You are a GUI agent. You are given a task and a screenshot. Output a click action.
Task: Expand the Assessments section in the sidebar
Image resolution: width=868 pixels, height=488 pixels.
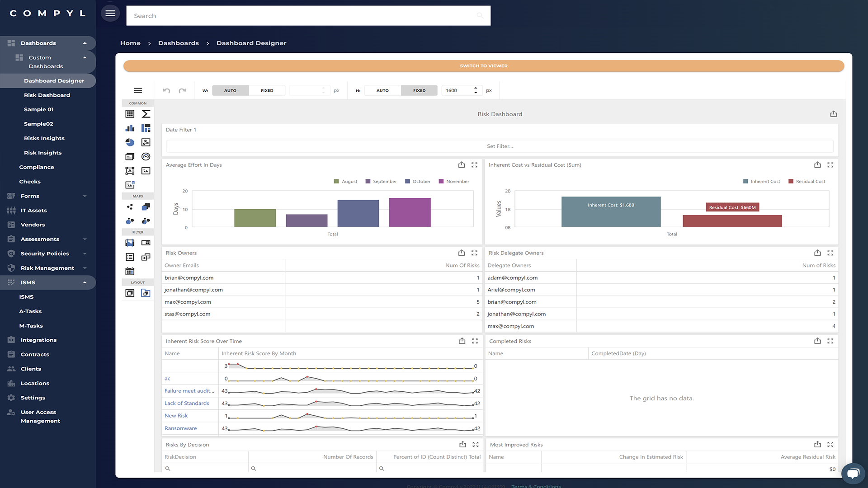[x=85, y=239]
